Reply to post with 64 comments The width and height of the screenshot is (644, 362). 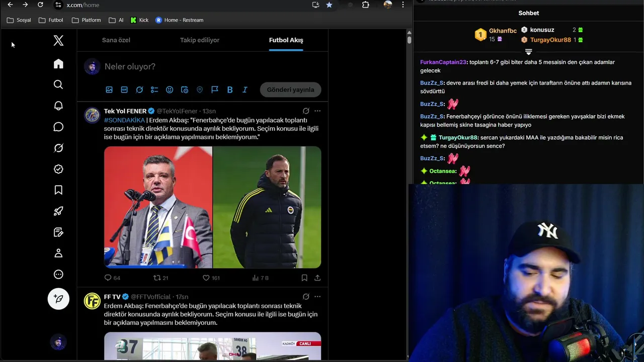(112, 278)
